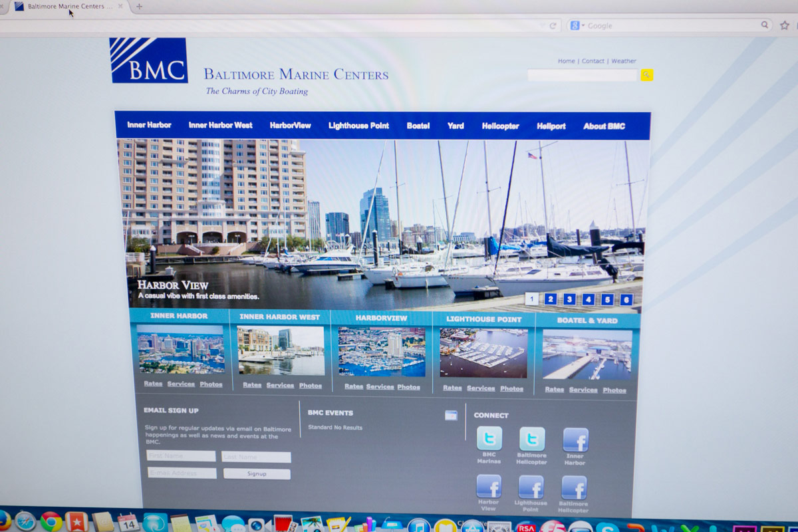Open Google Chrome from the dock
Screen dimensions: 798x532
(51, 521)
